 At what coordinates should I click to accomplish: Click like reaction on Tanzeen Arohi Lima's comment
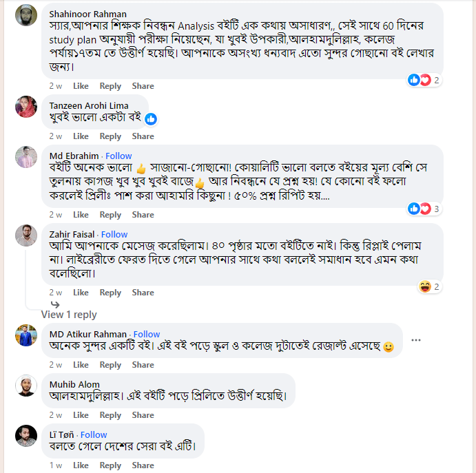[150, 118]
